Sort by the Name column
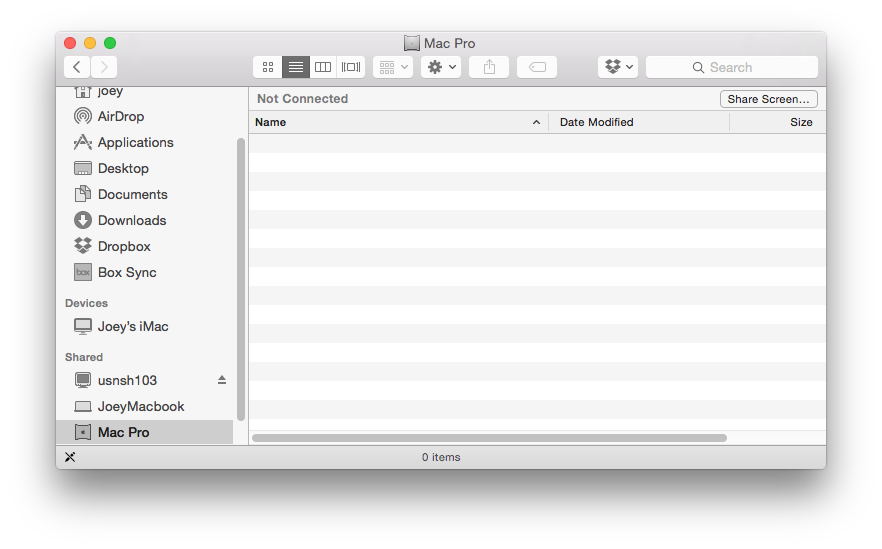The image size is (882, 549). (399, 122)
